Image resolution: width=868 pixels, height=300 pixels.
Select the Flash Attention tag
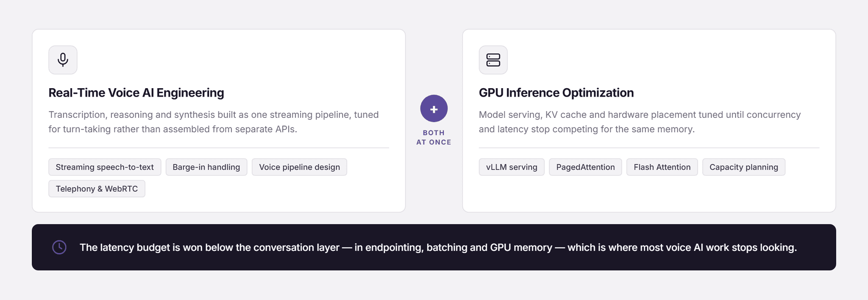pos(662,167)
